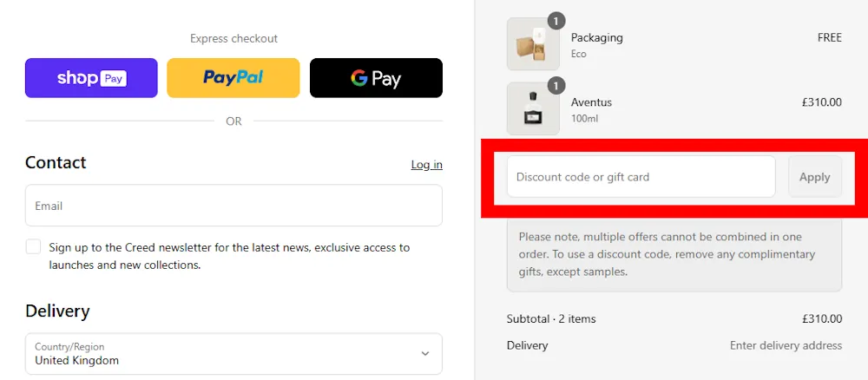Choose PayPal express checkout
The height and width of the screenshot is (380, 868).
coord(233,78)
